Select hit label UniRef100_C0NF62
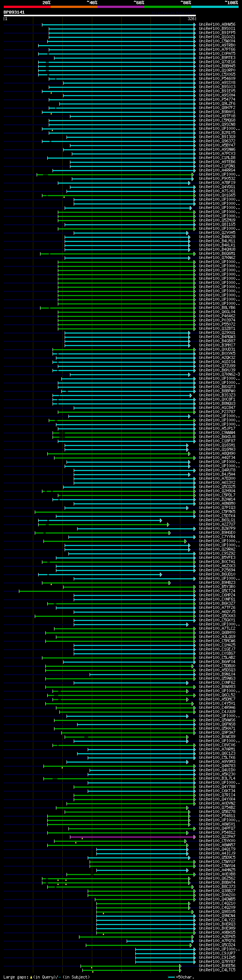The image size is (242, 980). tap(217, 683)
